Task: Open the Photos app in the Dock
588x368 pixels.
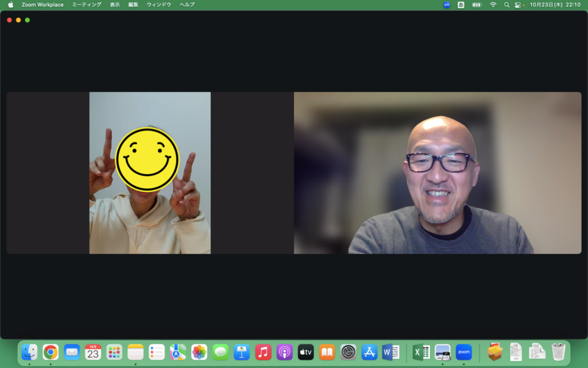Action: click(x=199, y=352)
